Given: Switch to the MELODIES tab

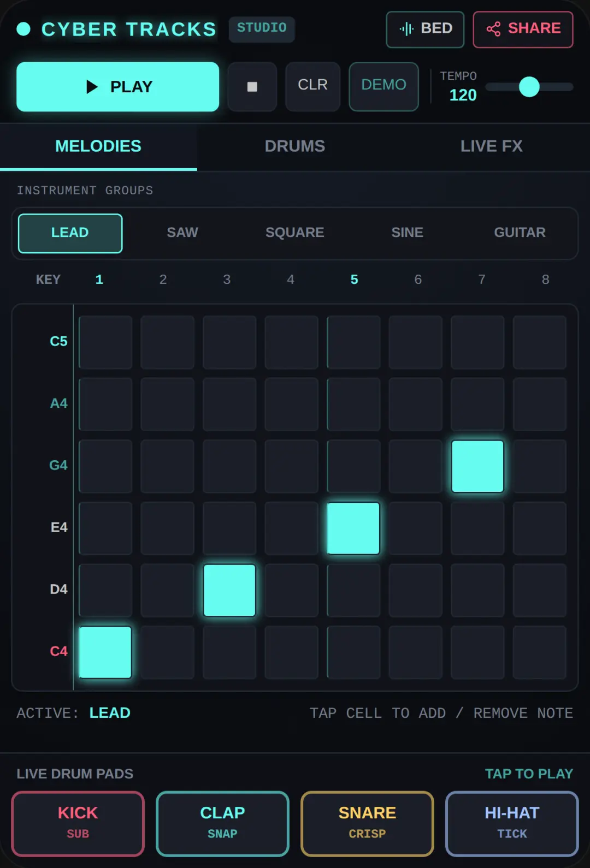Looking at the screenshot, I should (98, 146).
